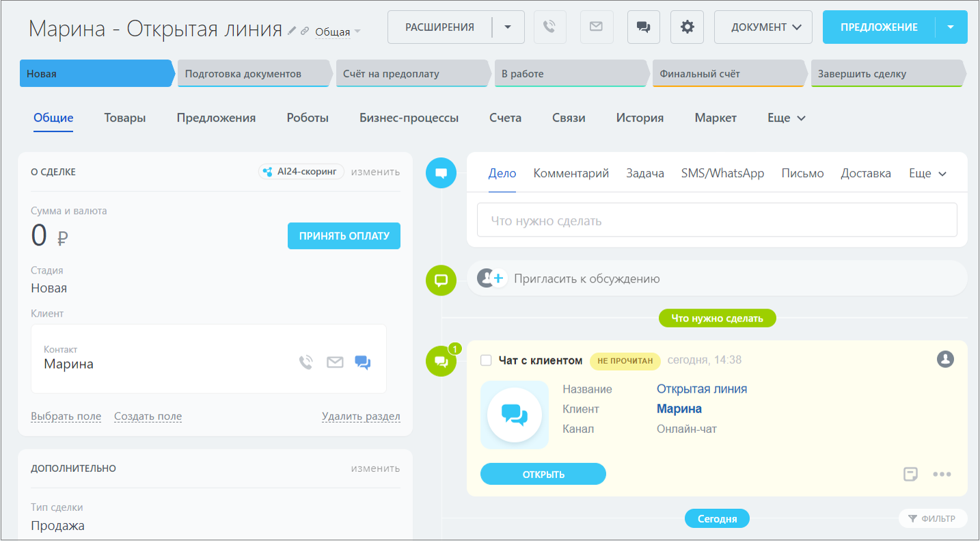Select the Счёт на предоплату stage
Screen dimensions: 980x541
413,73
